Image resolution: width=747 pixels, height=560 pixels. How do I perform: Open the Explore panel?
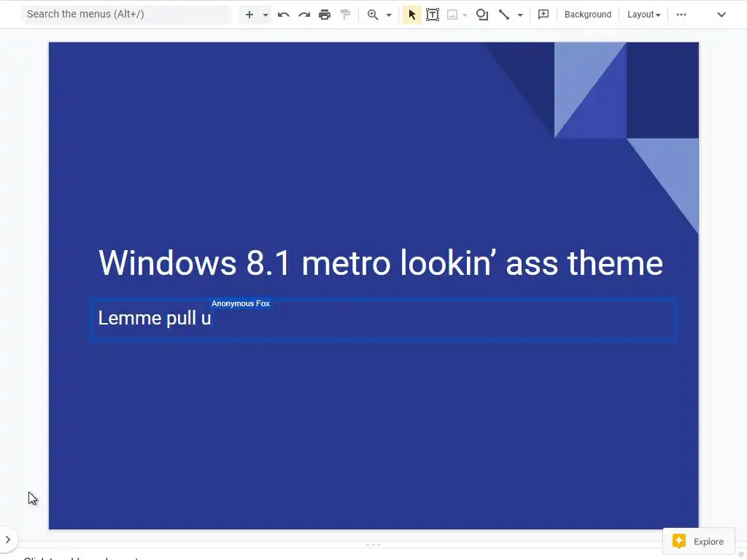point(698,542)
